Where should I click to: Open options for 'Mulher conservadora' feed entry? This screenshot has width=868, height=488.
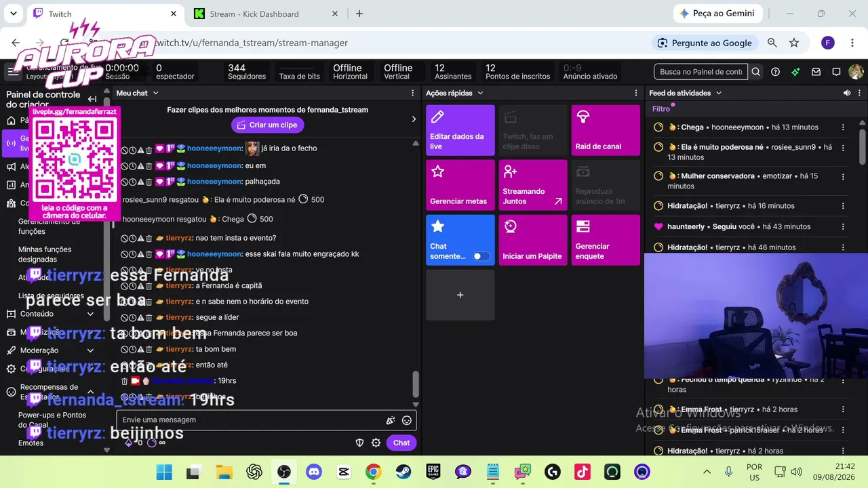[x=843, y=176]
